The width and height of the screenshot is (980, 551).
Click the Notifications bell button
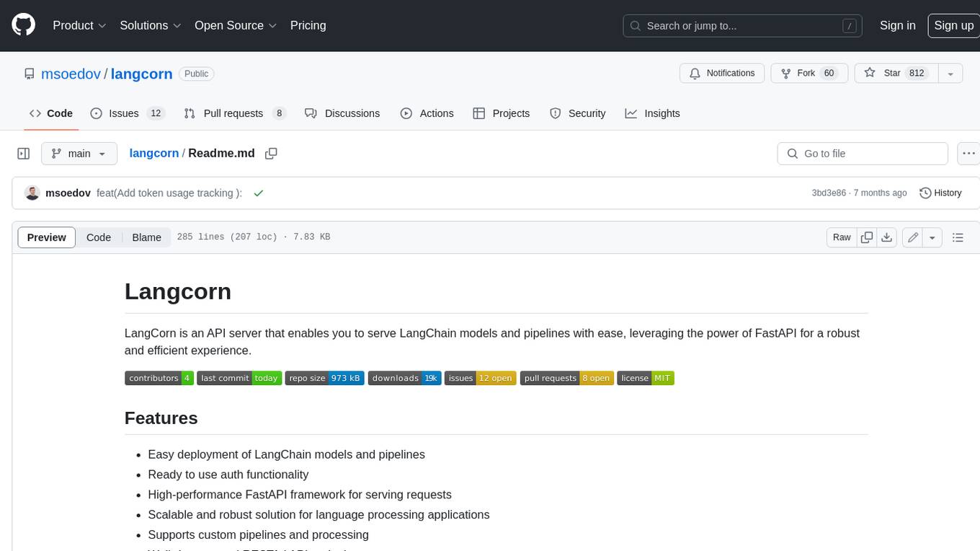[722, 73]
